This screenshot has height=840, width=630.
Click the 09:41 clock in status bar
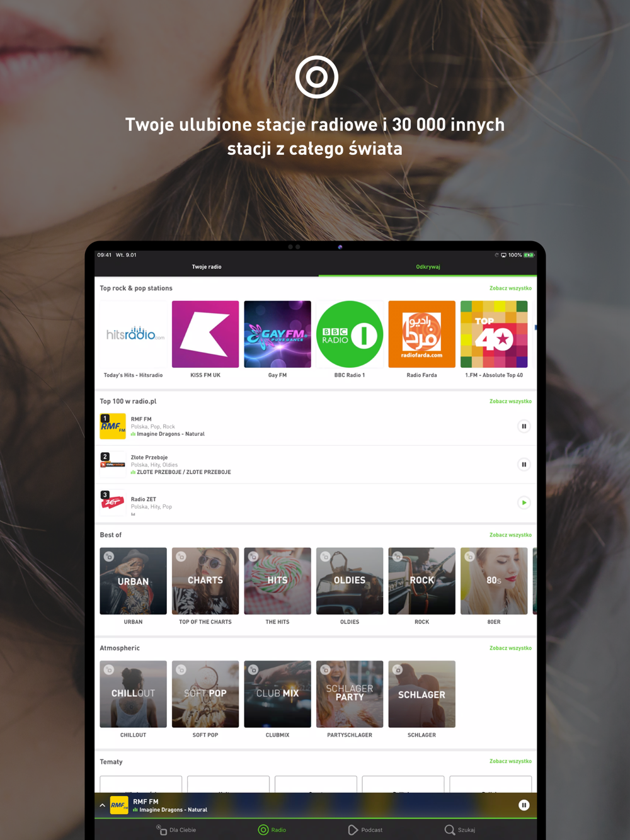click(104, 255)
